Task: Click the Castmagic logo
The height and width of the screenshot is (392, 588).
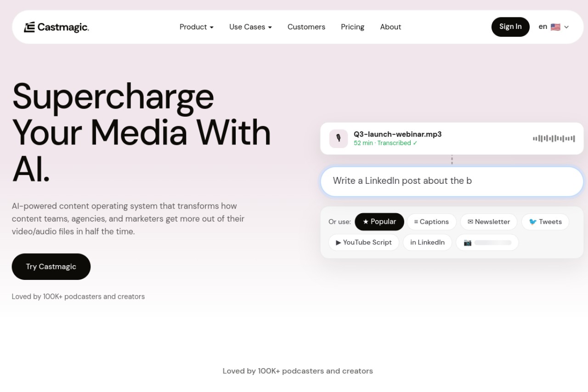Action: (56, 27)
